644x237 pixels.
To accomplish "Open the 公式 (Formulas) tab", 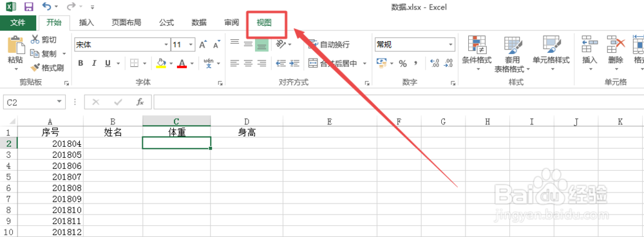I will (x=166, y=23).
